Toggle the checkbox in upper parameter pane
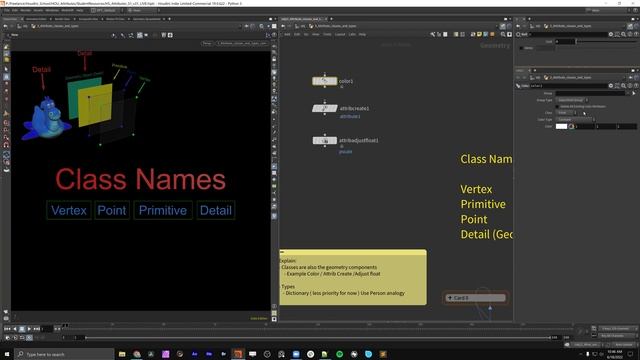The width and height of the screenshot is (640, 360). (521, 48)
